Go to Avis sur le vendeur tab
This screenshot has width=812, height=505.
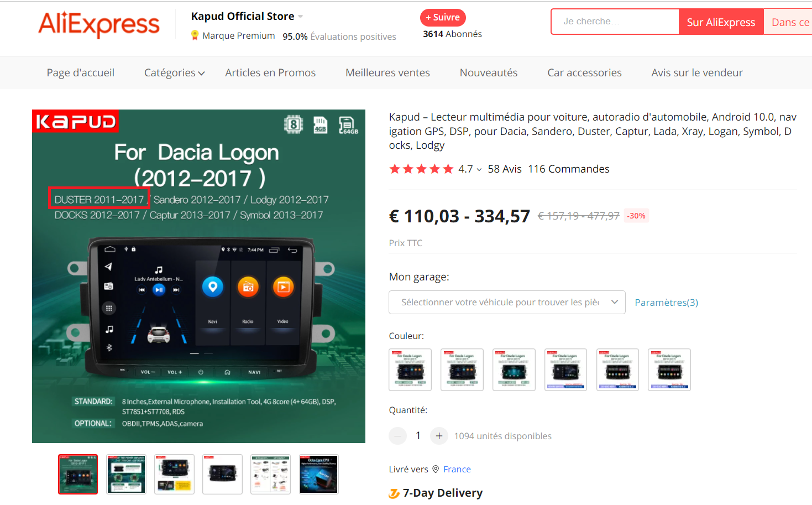697,73
